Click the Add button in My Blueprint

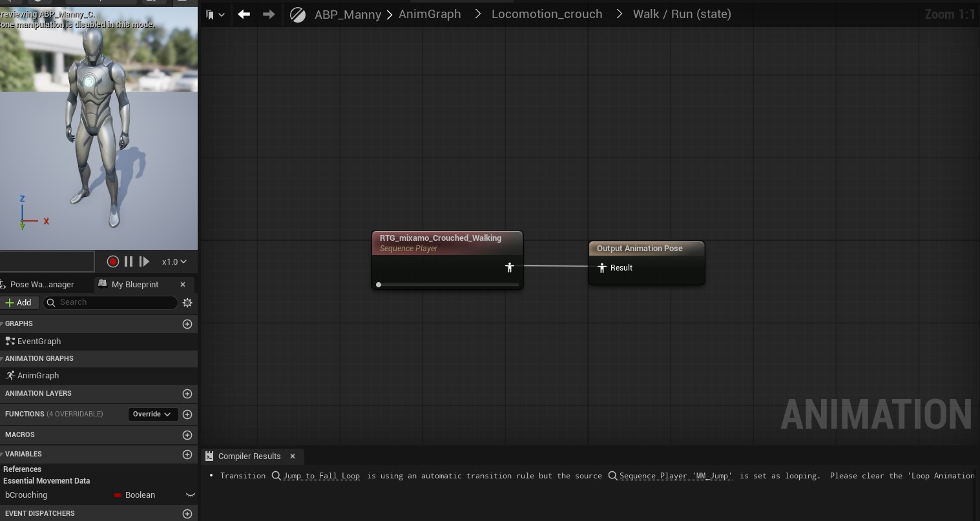point(19,302)
